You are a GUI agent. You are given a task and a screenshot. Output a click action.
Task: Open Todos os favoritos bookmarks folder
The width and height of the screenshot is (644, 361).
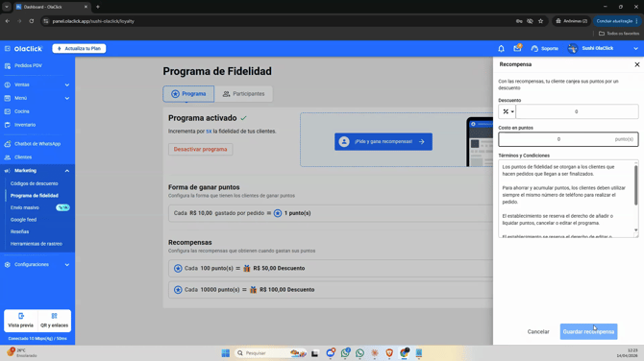pos(619,34)
